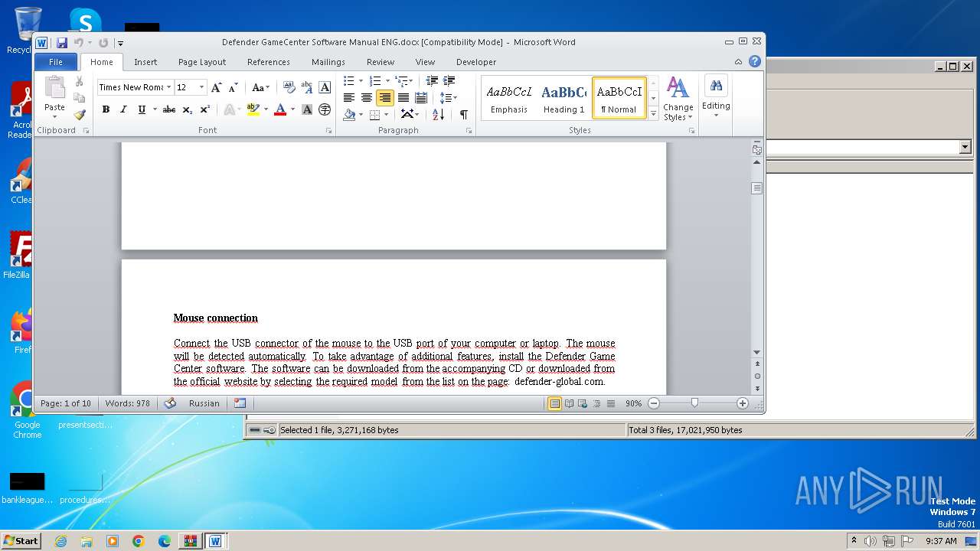Expand the Bullets list dropdown arrow
Image resolution: width=980 pixels, height=551 pixels.
pos(361,80)
